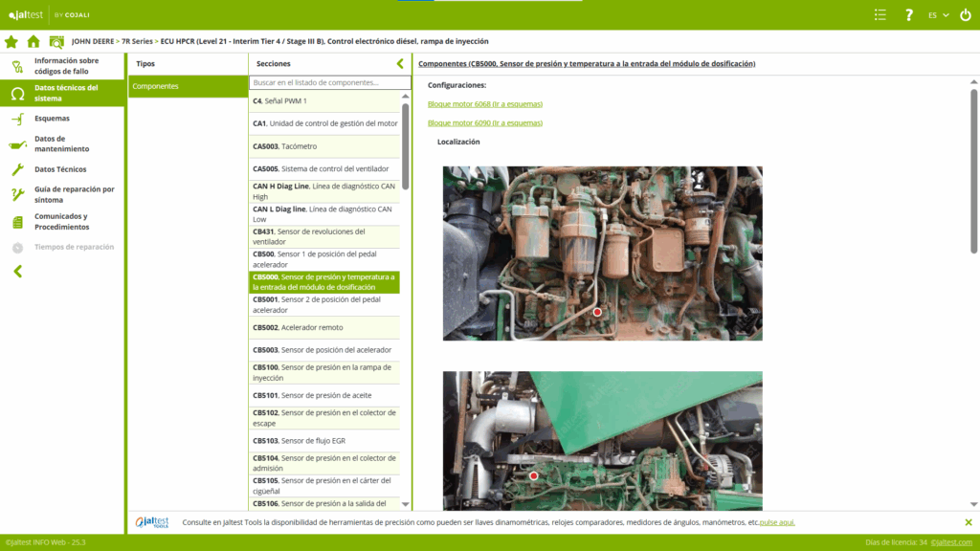Open the vehicle search icon
The image size is (980, 551).
(56, 41)
